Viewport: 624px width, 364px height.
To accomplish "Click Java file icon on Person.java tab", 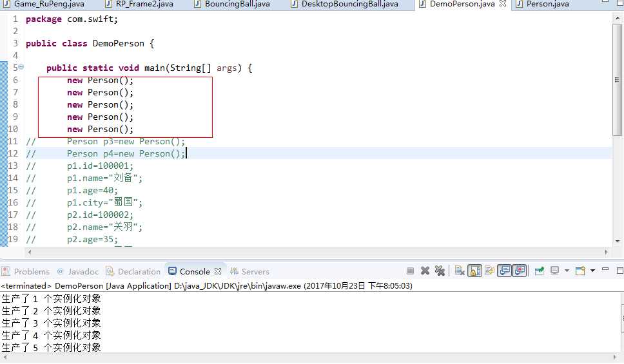I will tap(520, 4).
